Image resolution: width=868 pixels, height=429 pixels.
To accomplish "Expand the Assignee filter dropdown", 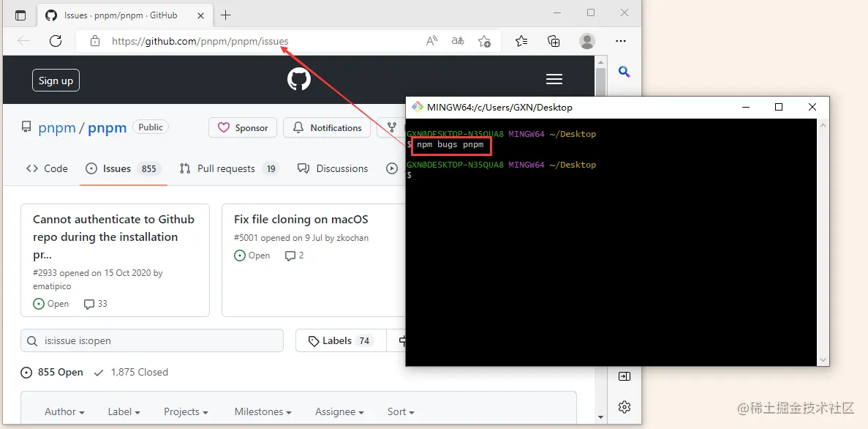I will tap(339, 411).
